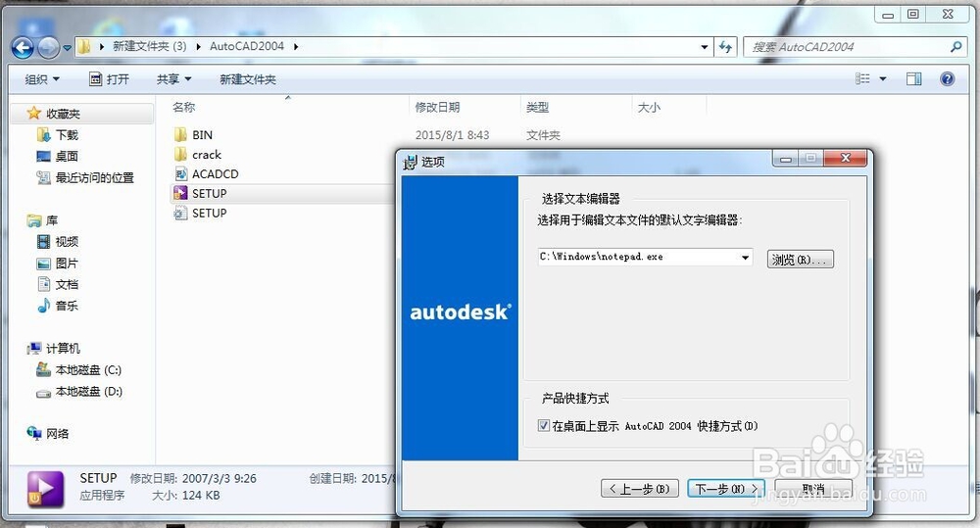
Task: Select the SETUP configuration file icon
Action: tap(180, 214)
